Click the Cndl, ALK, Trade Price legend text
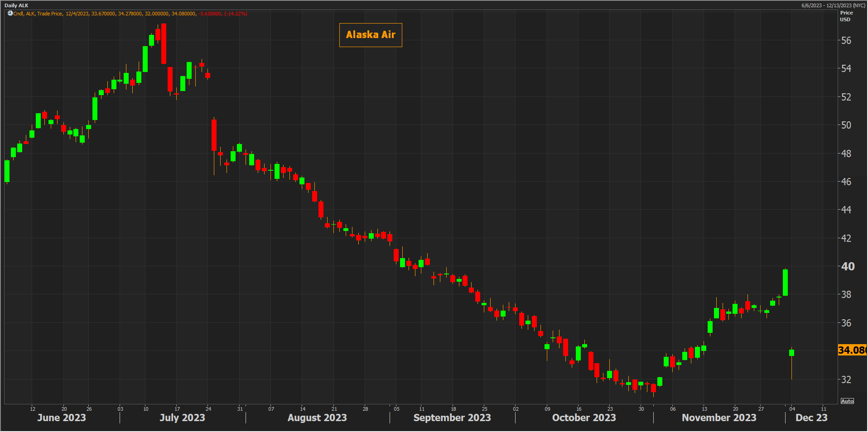Image resolution: width=868 pixels, height=432 pixels. (38, 14)
